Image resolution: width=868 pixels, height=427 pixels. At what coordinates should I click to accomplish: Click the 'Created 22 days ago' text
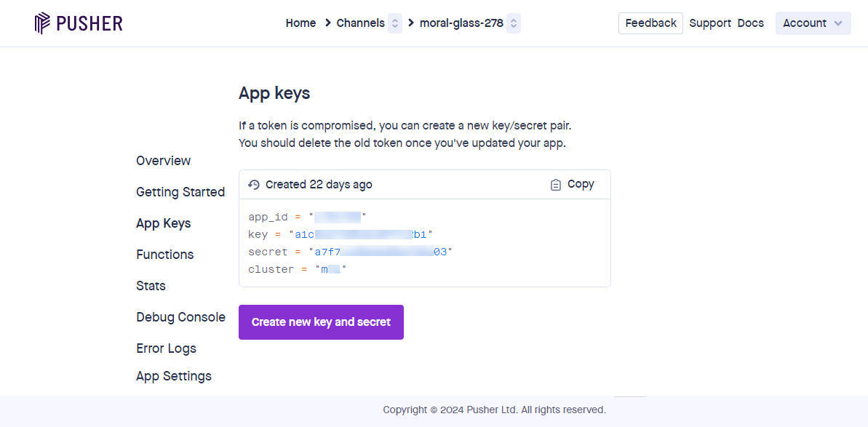point(319,185)
